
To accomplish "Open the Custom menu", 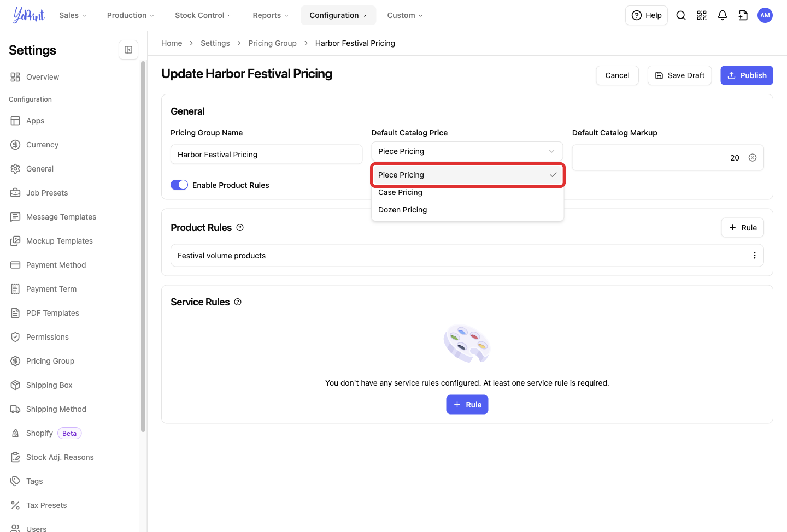I will (x=405, y=15).
